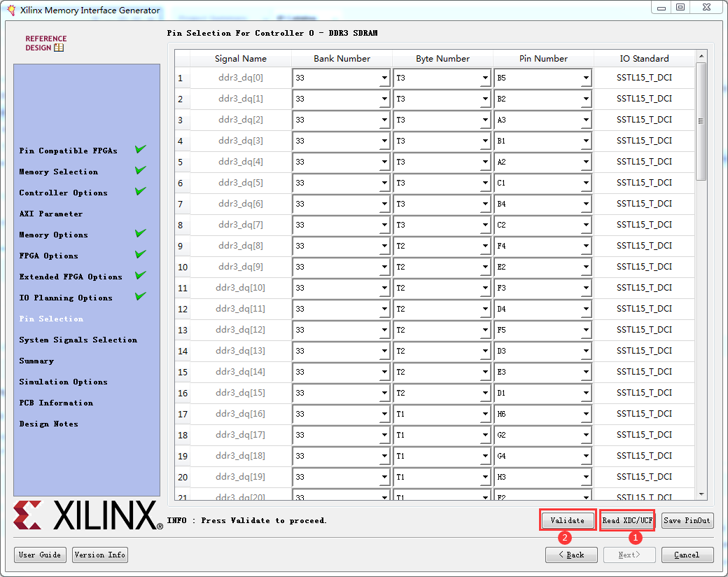728x577 pixels.
Task: Open Pin Number dropdown for ddr3_dq[15]
Action: [x=586, y=393]
